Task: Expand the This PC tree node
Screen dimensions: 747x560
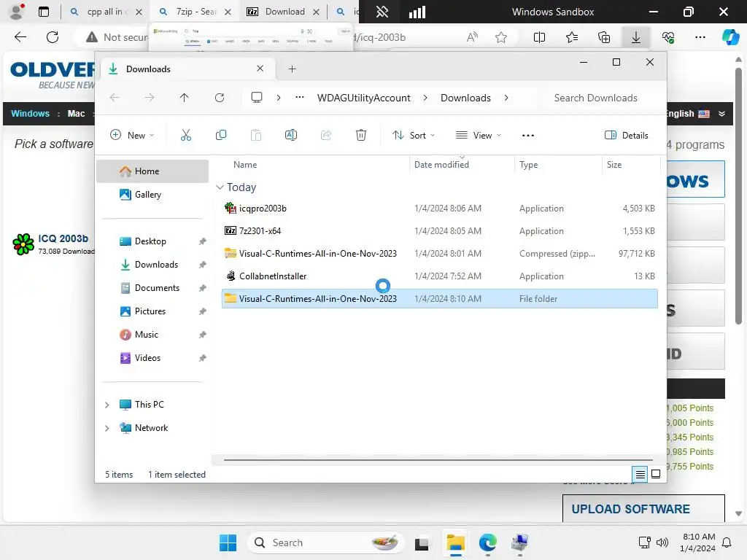Action: click(107, 405)
